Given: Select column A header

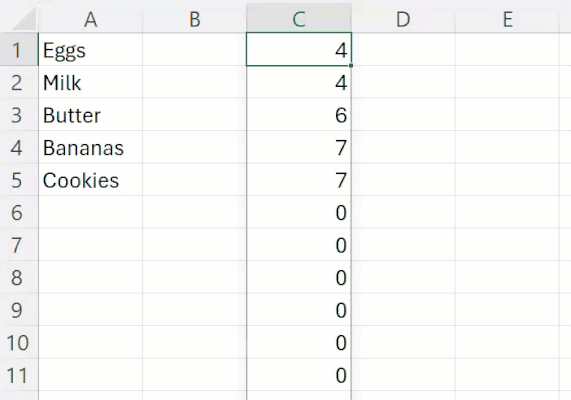Looking at the screenshot, I should (90, 19).
